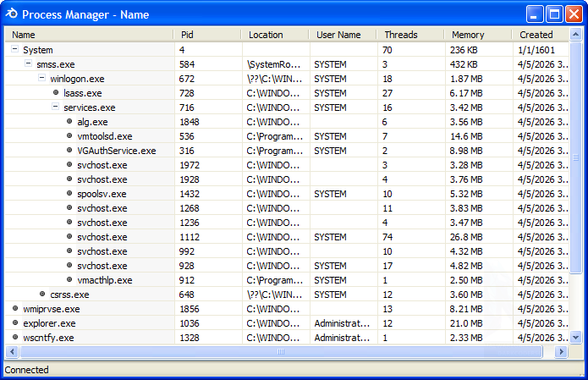The width and height of the screenshot is (588, 380).
Task: Click the bullet icon next to alg.exe
Action: click(69, 122)
